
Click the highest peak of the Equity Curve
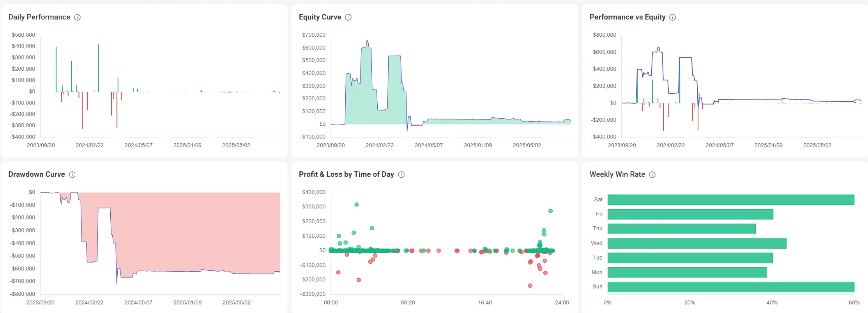(367, 41)
